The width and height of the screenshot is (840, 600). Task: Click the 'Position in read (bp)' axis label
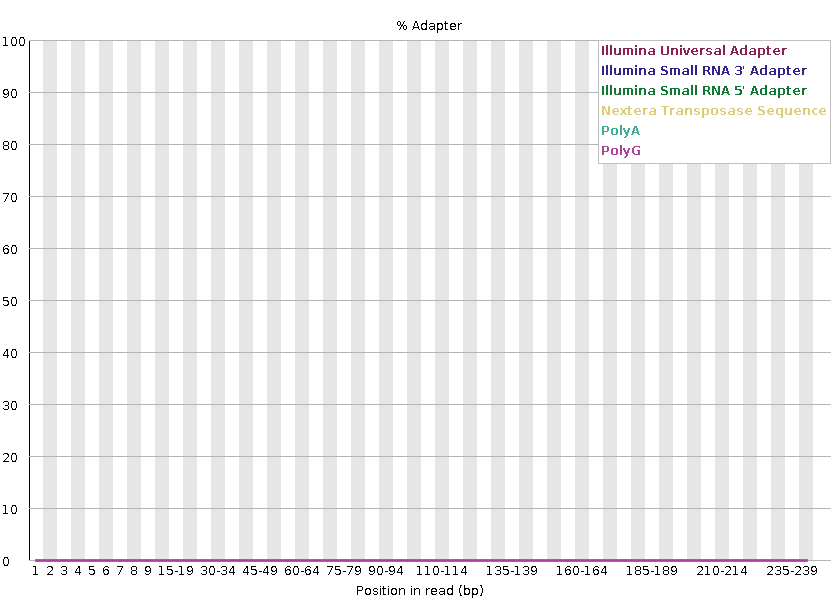click(x=419, y=591)
